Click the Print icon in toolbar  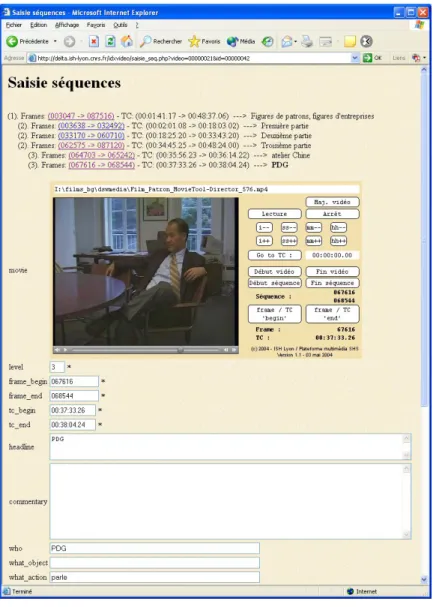pos(307,41)
